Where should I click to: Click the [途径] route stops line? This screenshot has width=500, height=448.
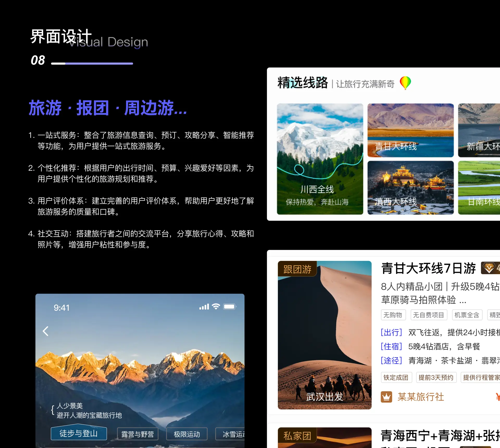coord(440,360)
